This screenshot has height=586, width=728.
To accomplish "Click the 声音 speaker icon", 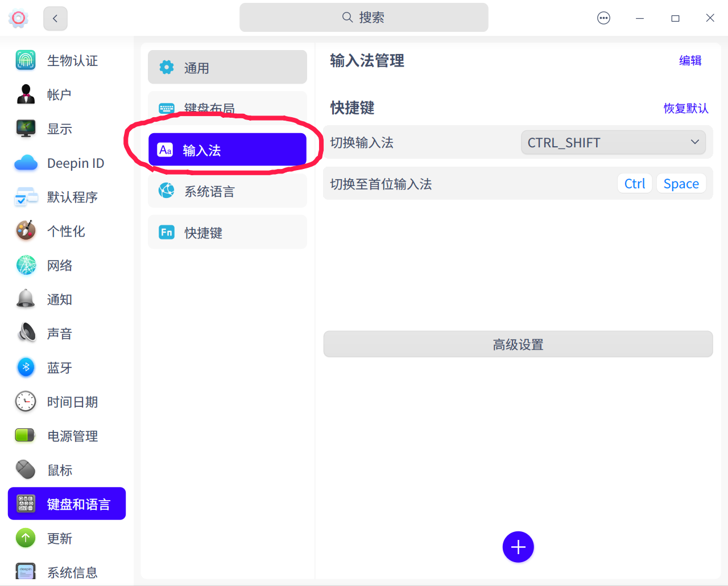I will (x=26, y=333).
